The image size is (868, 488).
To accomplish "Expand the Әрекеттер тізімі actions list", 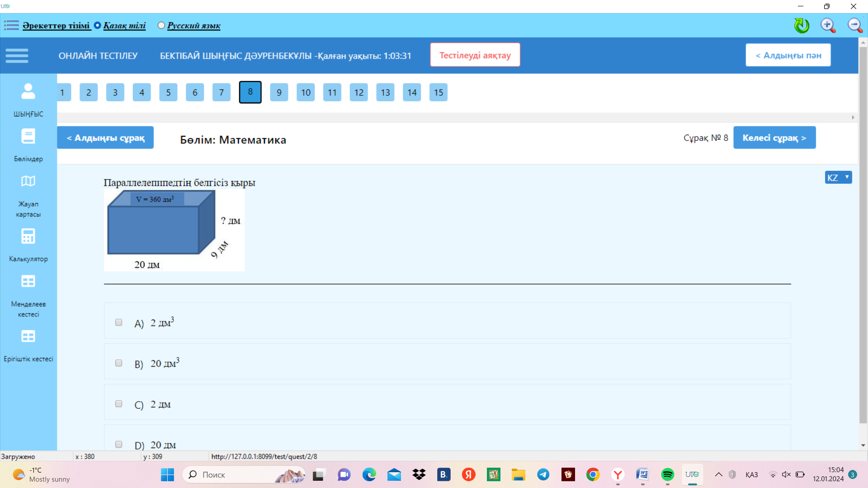I will coord(56,25).
